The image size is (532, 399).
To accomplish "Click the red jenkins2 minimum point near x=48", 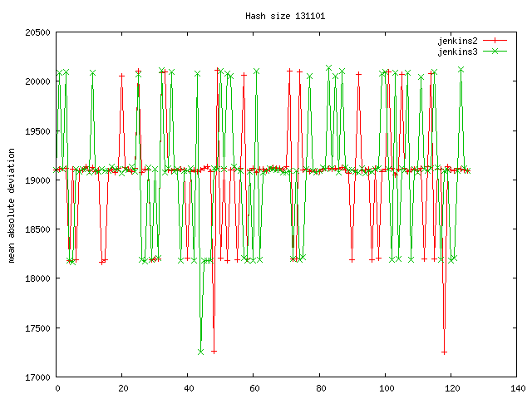I will click(x=214, y=352).
